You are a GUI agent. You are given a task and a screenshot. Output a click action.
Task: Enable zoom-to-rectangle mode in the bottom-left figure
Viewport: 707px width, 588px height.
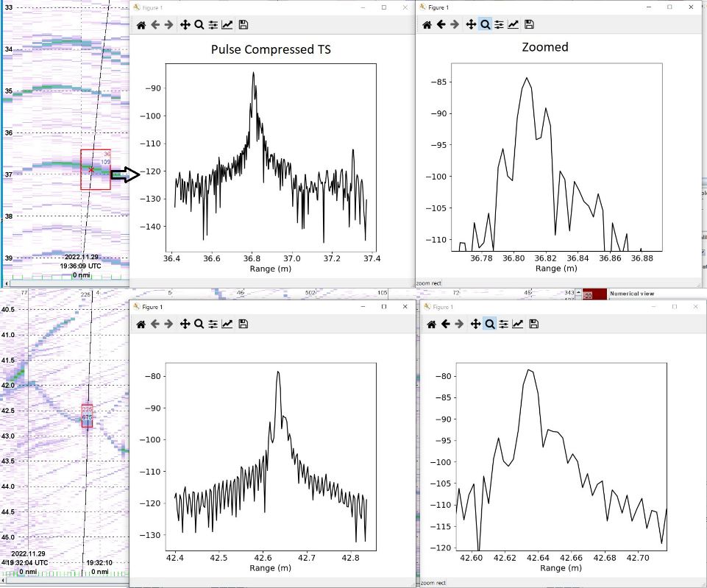click(x=199, y=324)
